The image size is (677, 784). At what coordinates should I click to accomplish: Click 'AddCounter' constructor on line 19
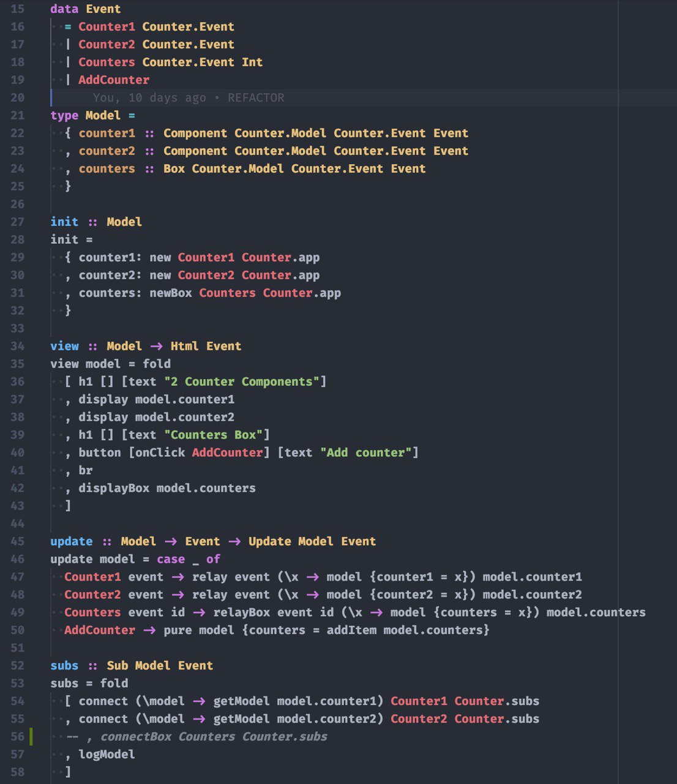coord(114,80)
